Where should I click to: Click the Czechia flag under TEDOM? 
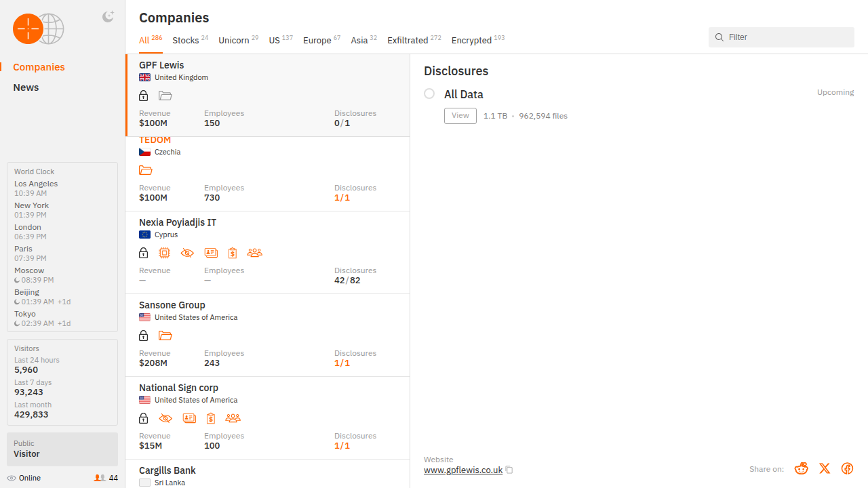pos(144,152)
